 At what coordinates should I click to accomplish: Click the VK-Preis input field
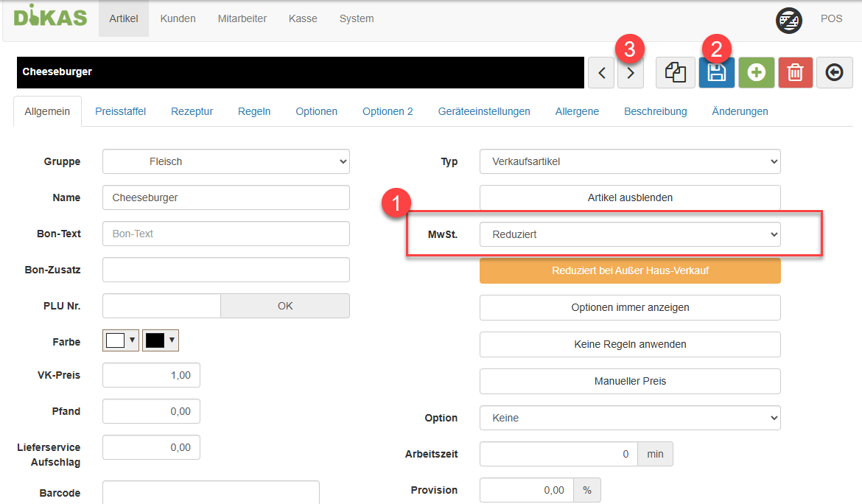click(x=151, y=375)
